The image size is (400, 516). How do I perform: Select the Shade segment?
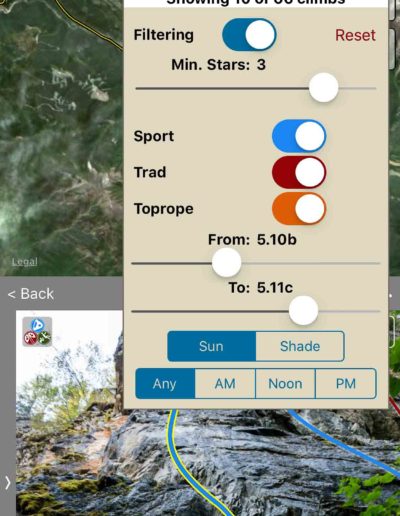(300, 346)
